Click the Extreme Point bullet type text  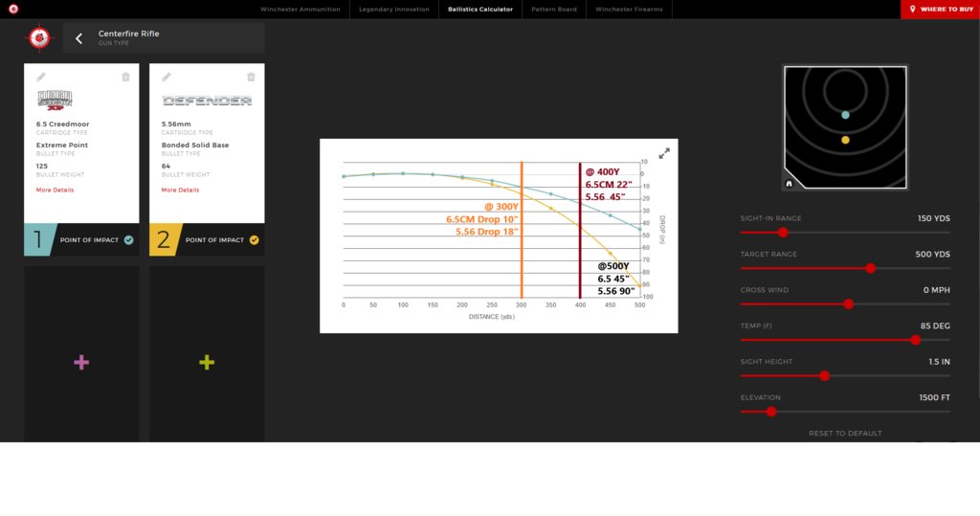tap(62, 146)
